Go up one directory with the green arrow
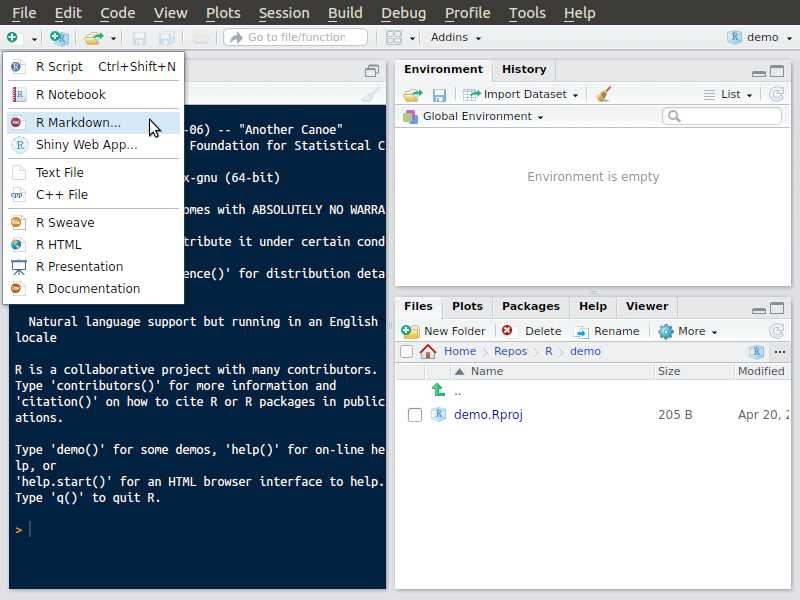This screenshot has height=600, width=800. coord(438,390)
